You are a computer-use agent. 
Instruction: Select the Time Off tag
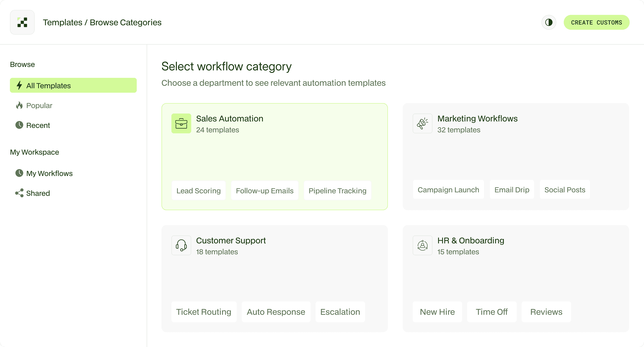point(491,312)
